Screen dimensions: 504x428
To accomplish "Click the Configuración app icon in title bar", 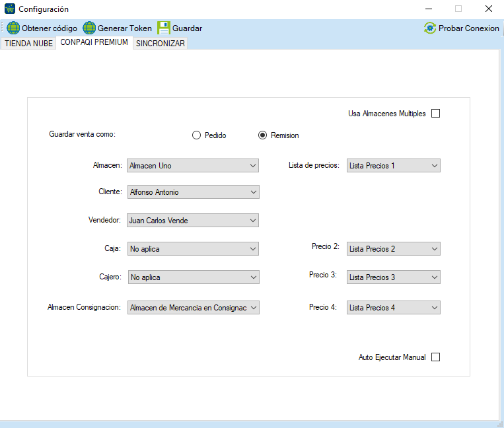I will (x=10, y=9).
